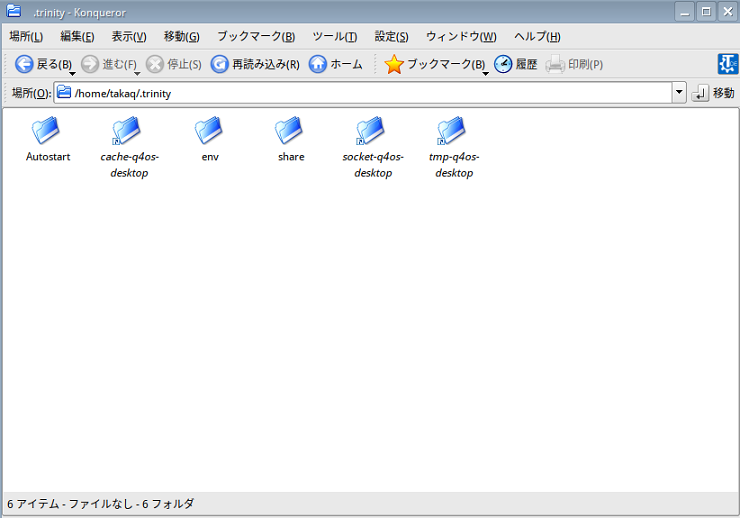Click the Print (印刷) printer icon
The width and height of the screenshot is (740, 518).
coord(555,64)
